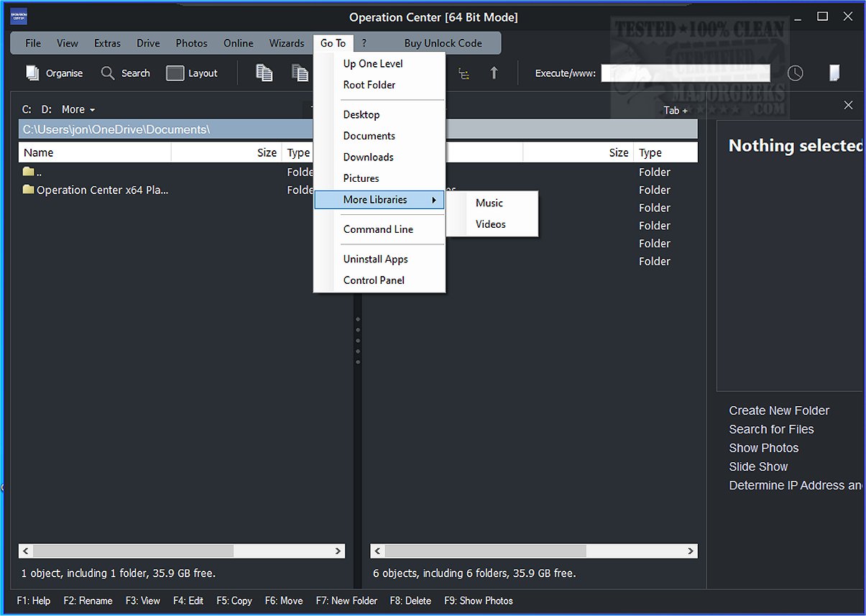The height and width of the screenshot is (616, 866).
Task: Switch left pane to C: drive
Action: (27, 109)
